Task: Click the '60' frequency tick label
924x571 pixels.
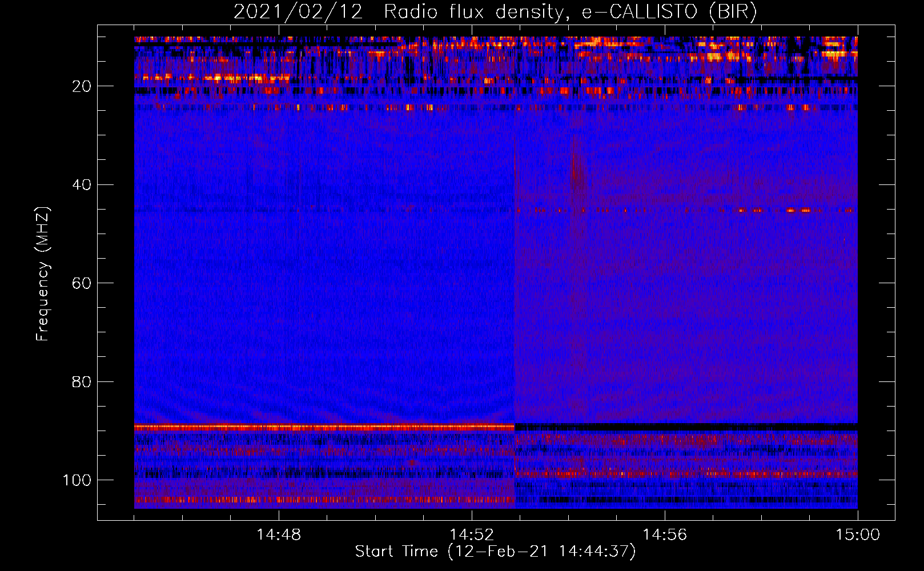Action: coord(82,283)
